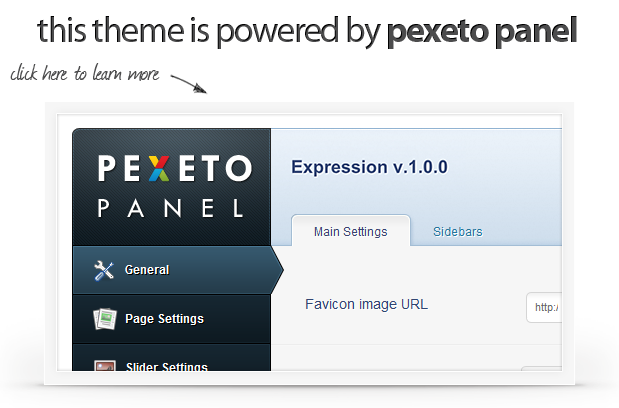Click the PANEL word in the logo
This screenshot has width=619, height=408.
point(171,208)
